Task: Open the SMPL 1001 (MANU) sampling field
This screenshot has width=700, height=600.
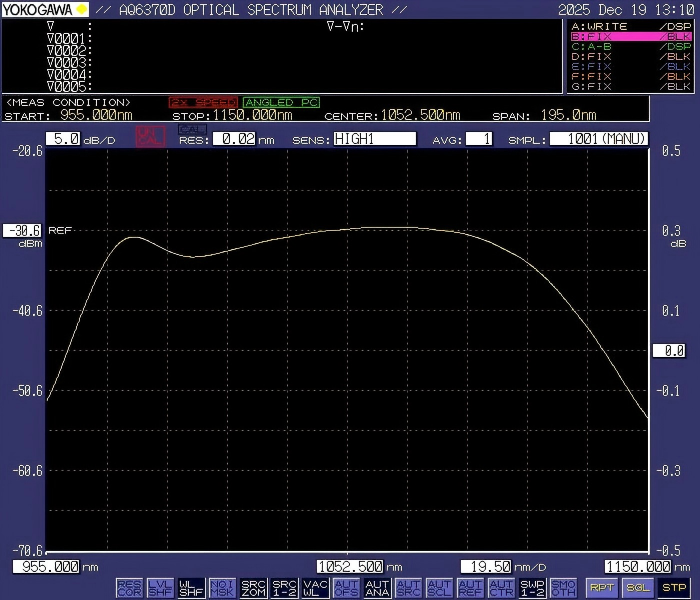Action: [599, 139]
